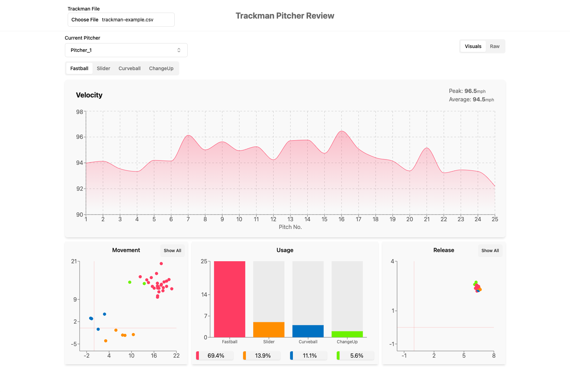Click the velocity peak at pitch 7

coord(188,135)
